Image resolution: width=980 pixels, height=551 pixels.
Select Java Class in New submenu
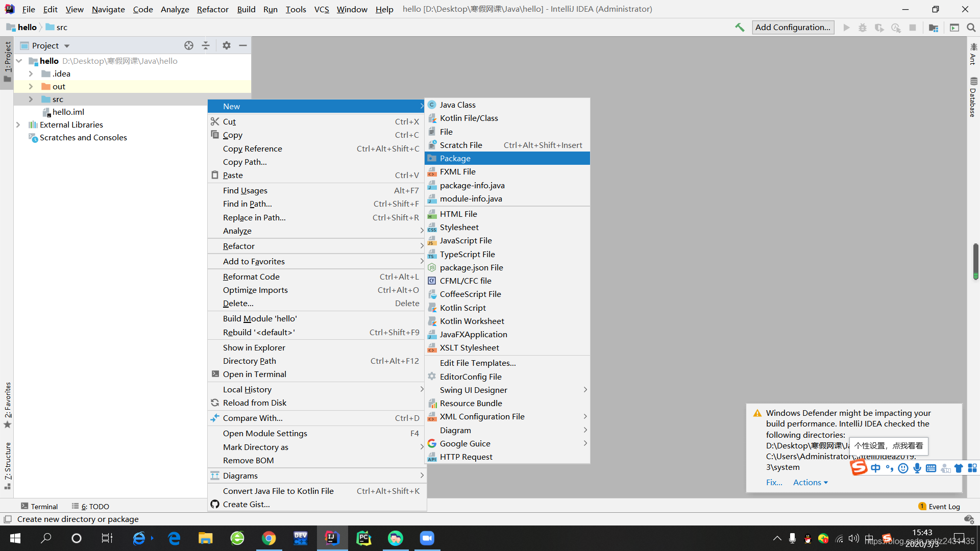507,105
